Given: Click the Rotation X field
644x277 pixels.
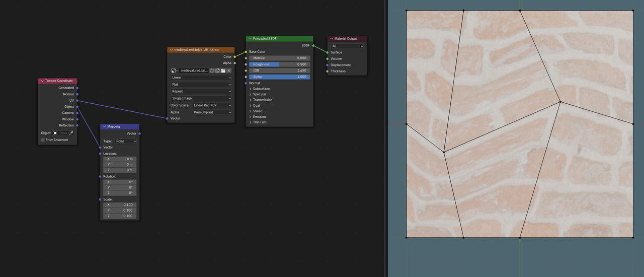Looking at the screenshot, I should (120, 182).
